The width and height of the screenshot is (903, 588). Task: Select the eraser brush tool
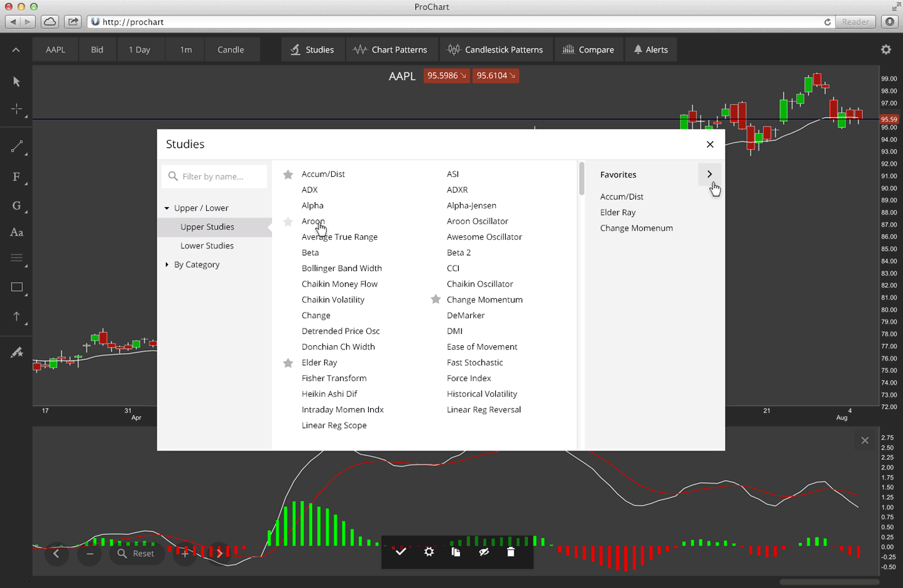click(17, 353)
